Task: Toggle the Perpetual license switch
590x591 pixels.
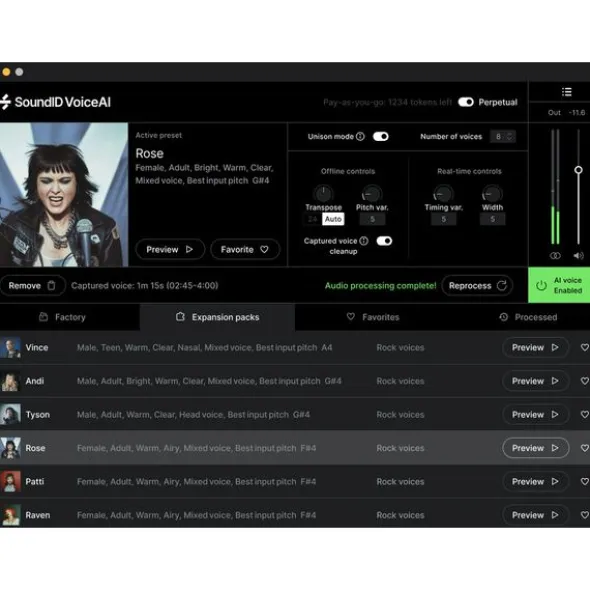Action: pyautogui.click(x=466, y=102)
